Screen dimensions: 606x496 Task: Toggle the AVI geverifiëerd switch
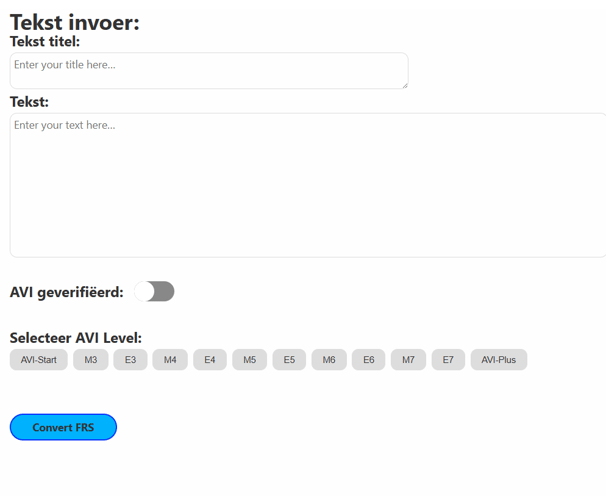coord(154,291)
